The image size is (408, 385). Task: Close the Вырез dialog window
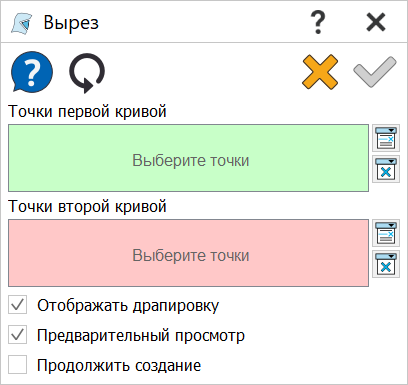click(x=376, y=22)
